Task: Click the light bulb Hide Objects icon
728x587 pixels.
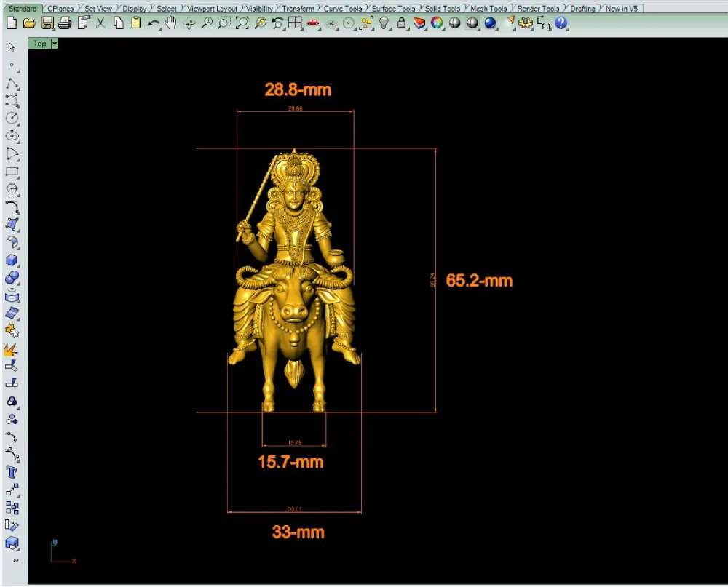Action: coord(384,23)
